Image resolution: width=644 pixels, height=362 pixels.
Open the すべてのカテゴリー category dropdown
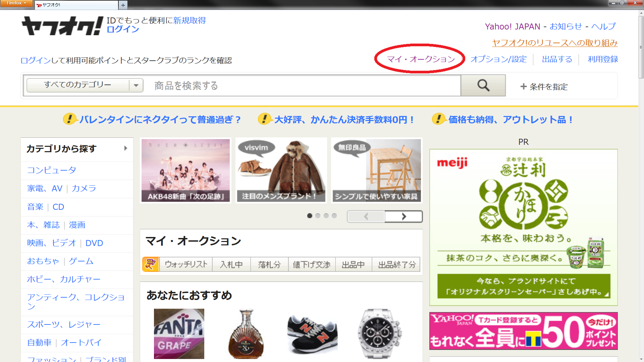coord(85,85)
